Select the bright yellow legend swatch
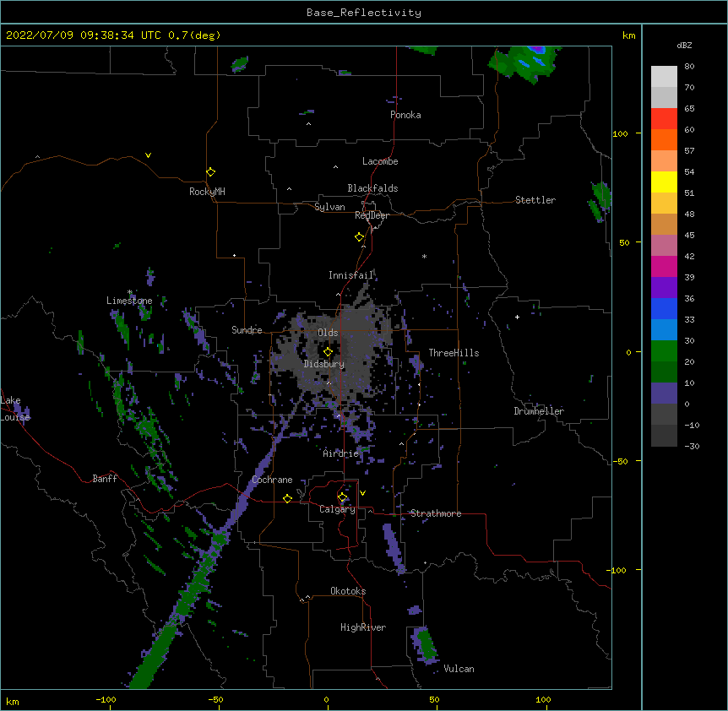Image resolution: width=728 pixels, height=711 pixels. click(x=664, y=182)
